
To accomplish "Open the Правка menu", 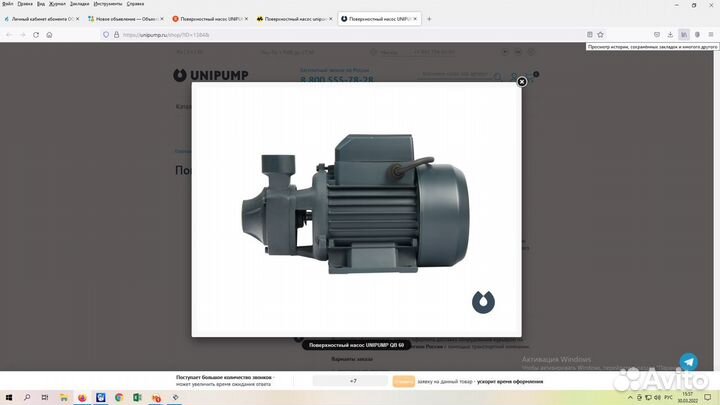I will point(25,4).
